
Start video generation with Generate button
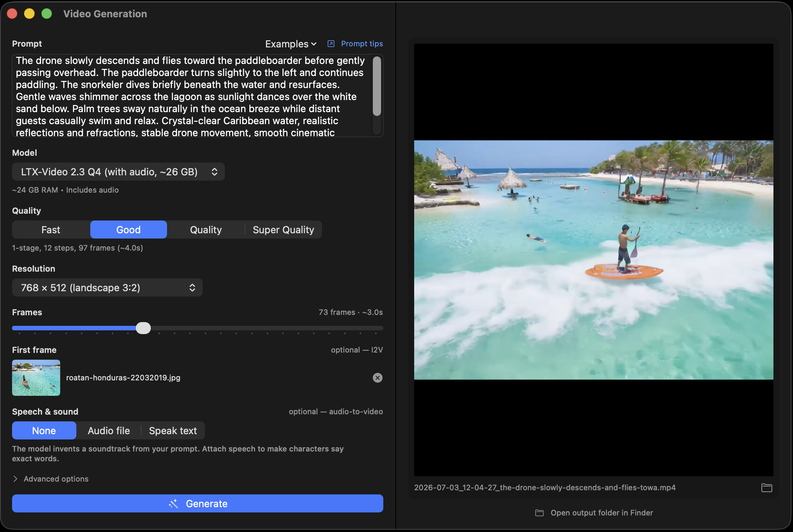197,503
